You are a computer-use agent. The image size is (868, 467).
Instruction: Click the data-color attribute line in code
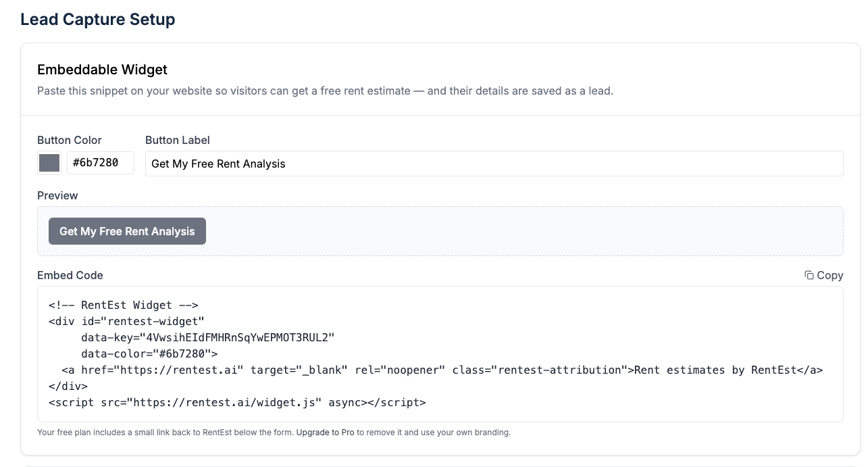[149, 353]
